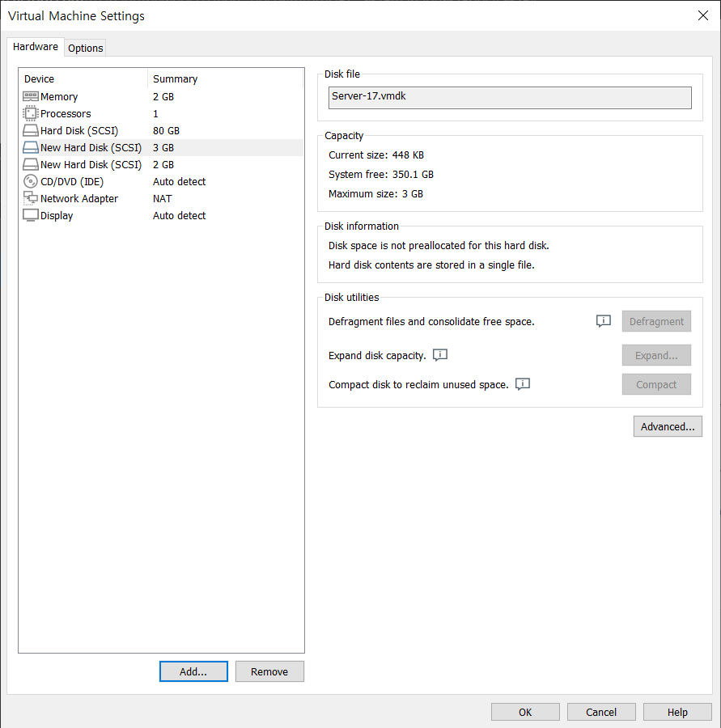Click the CD/DVD disc icon
721x728 pixels.
pos(30,181)
